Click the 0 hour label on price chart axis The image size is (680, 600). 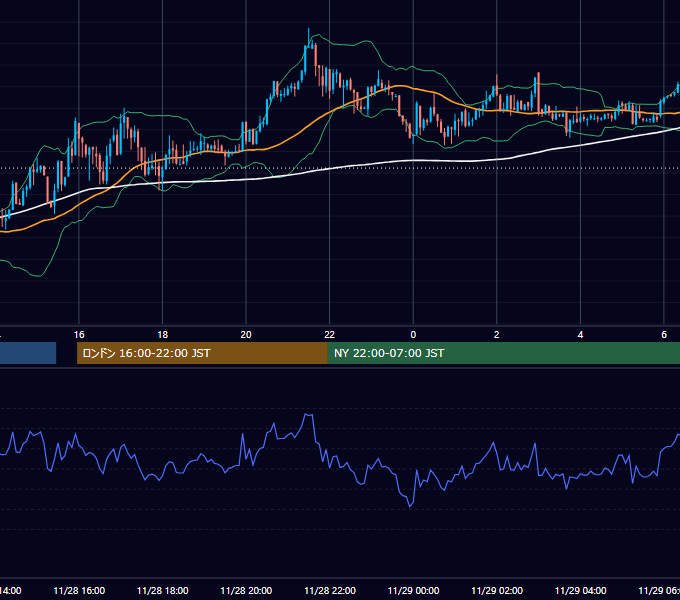pyautogui.click(x=413, y=335)
